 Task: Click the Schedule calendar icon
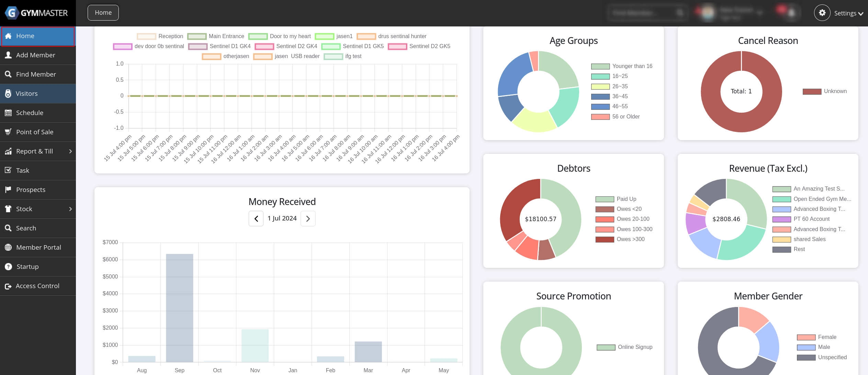(x=8, y=113)
